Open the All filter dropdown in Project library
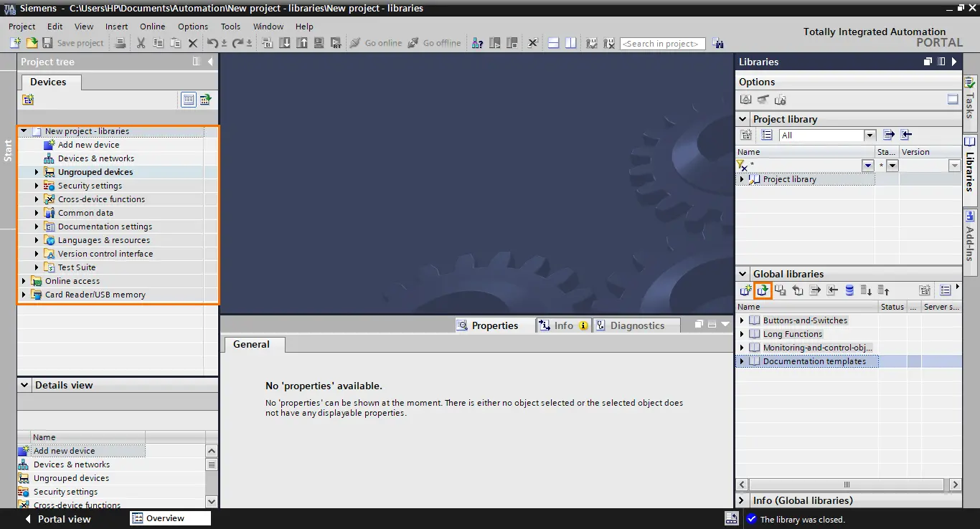The image size is (980, 529). pyautogui.click(x=870, y=135)
